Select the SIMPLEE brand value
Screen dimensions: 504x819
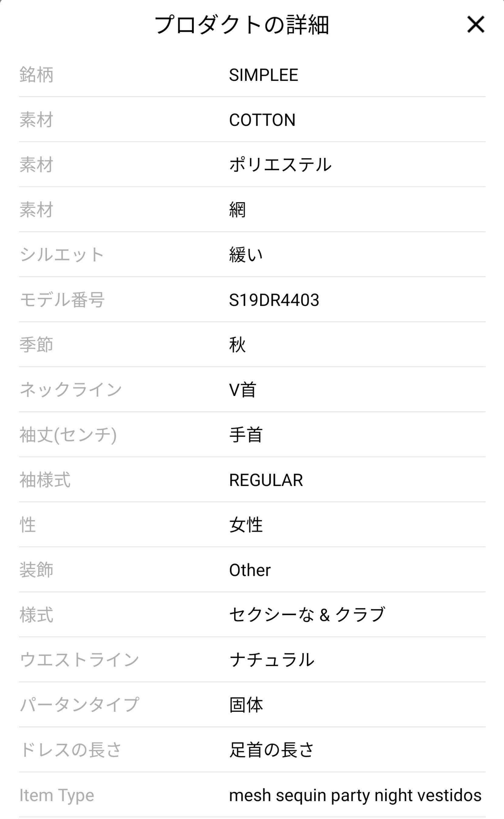(263, 75)
